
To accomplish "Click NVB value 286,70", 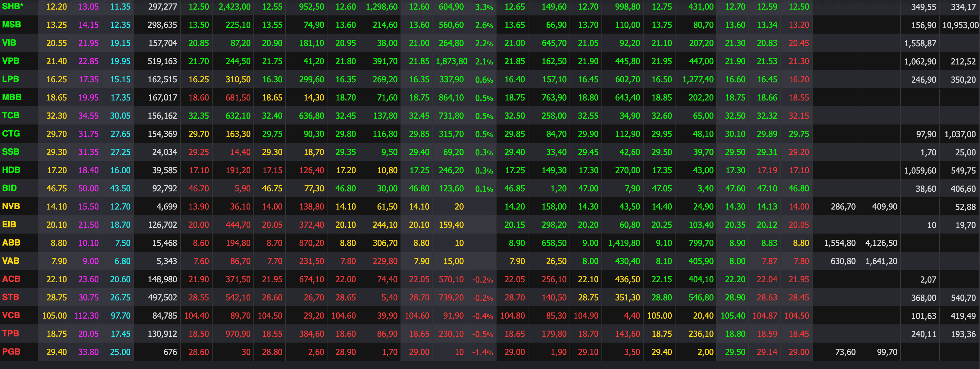I will pyautogui.click(x=843, y=206).
